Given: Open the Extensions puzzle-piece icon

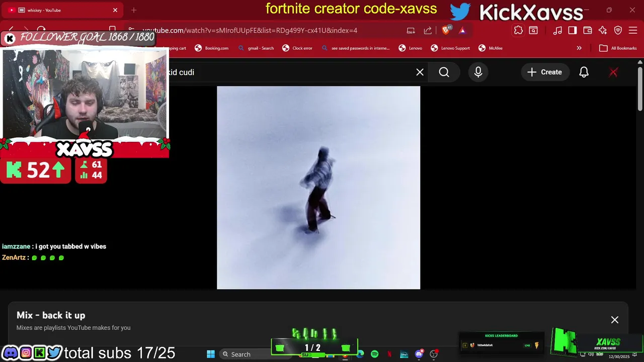Looking at the screenshot, I should coord(518,30).
